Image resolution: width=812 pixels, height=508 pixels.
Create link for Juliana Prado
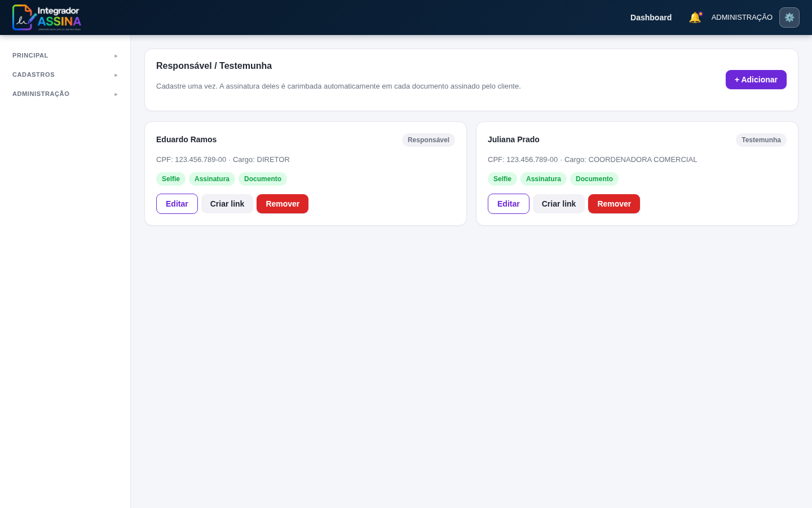[x=559, y=204]
